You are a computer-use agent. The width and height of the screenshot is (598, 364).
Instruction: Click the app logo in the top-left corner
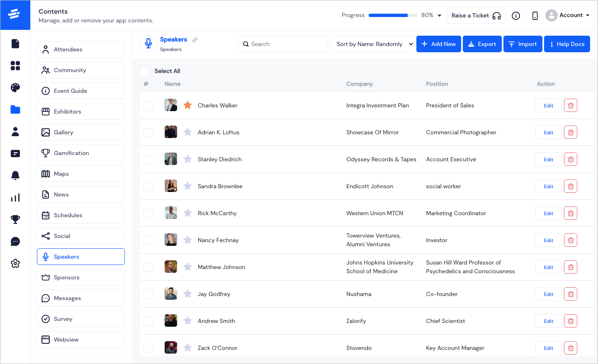click(15, 15)
